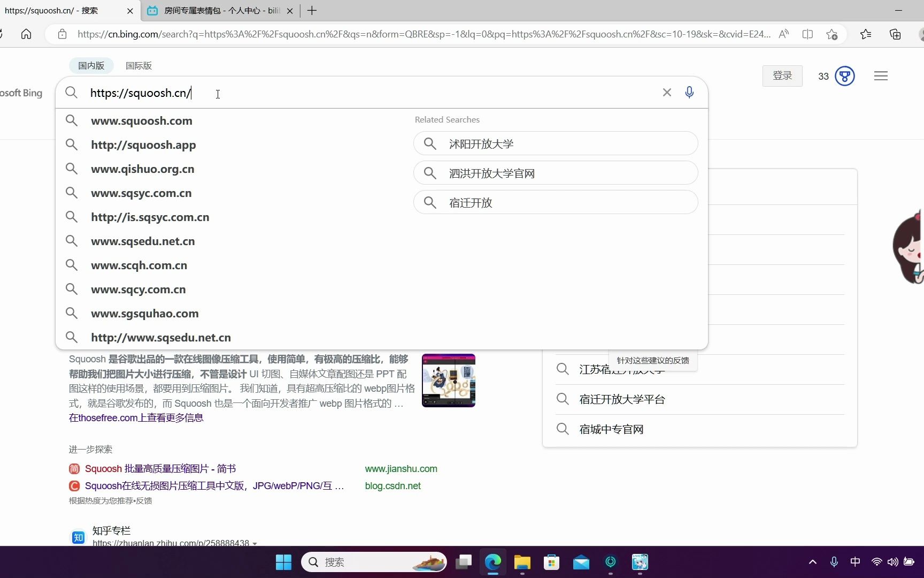This screenshot has width=924, height=578.
Task: Switch to the bilibili 个人中心 tab
Action: click(x=221, y=11)
